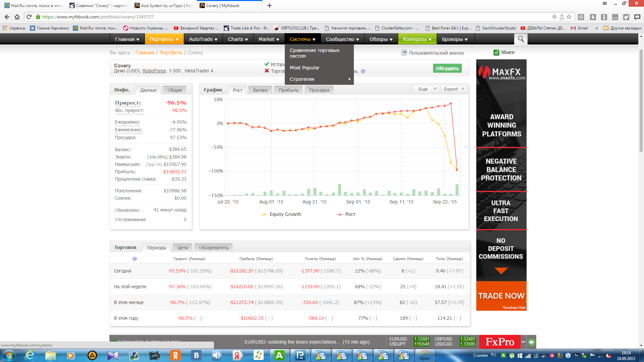
Task: Switch to the Asia System browser tab
Action: (164, 6)
